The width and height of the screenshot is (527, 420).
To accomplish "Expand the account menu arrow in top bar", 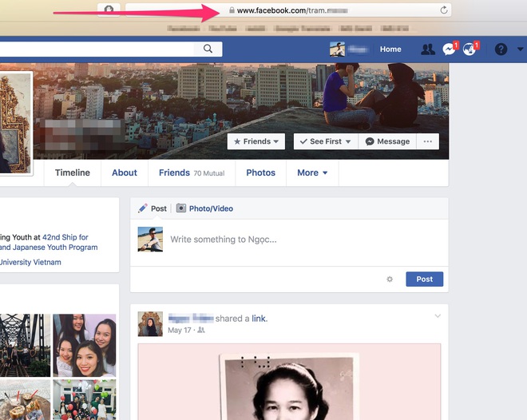I will 520,49.
